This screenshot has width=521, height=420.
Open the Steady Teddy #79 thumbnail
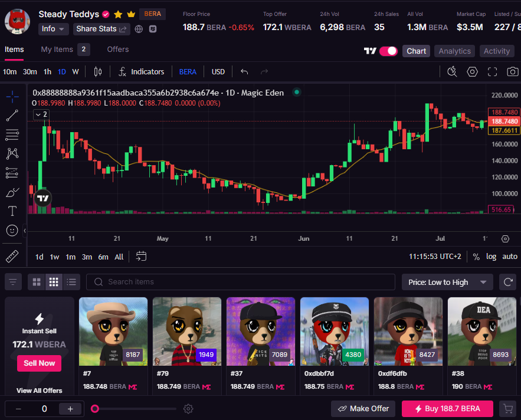click(186, 332)
